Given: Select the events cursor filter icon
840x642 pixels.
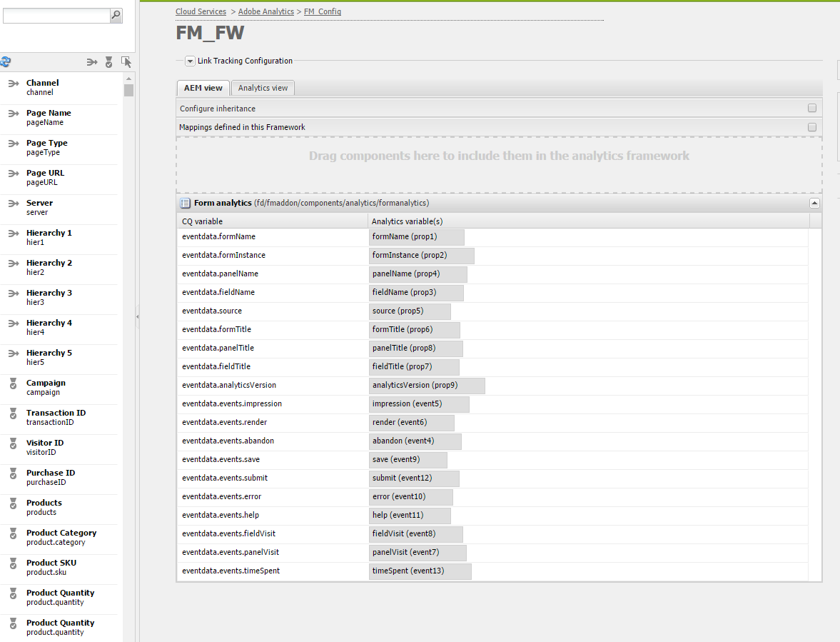Looking at the screenshot, I should click(126, 62).
